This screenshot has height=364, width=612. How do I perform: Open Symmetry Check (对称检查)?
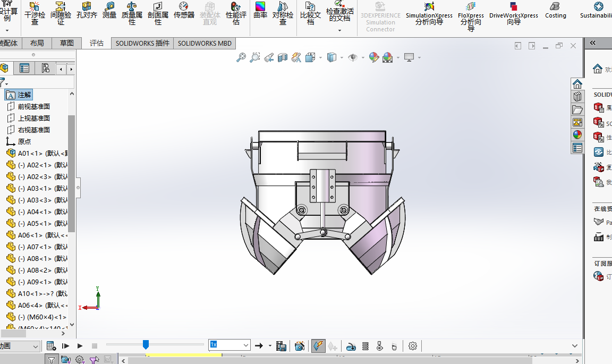283,13
